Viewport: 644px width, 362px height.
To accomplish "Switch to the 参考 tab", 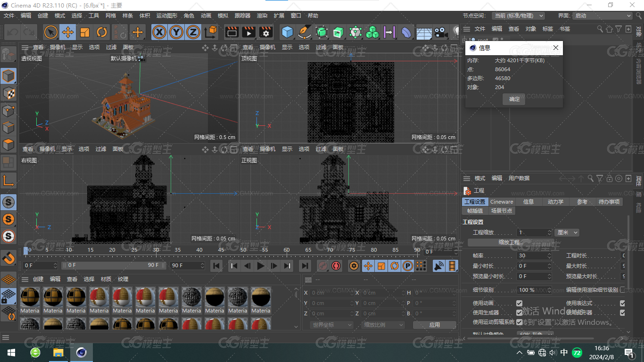I will tap(582, 202).
